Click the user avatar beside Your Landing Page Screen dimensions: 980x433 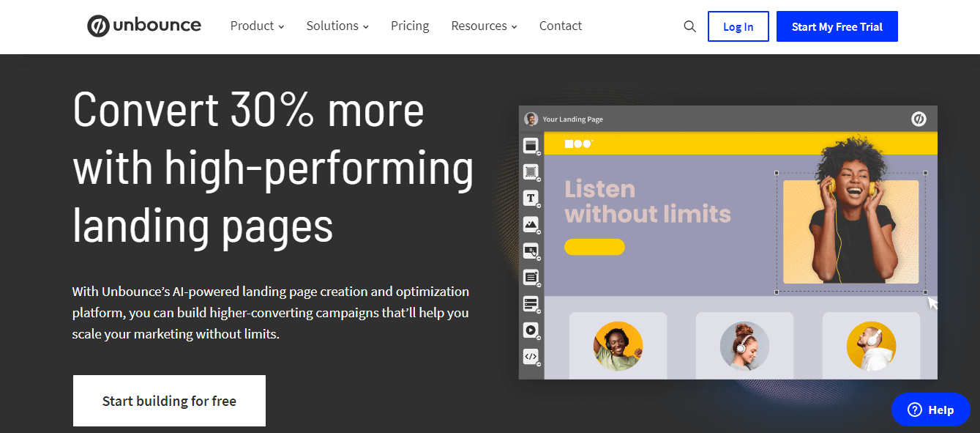coord(531,119)
